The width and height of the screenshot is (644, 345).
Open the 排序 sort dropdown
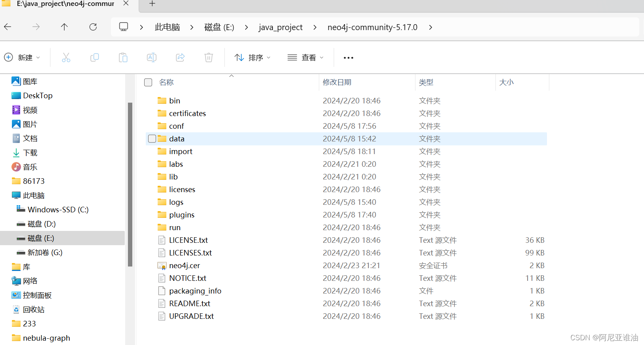(253, 57)
